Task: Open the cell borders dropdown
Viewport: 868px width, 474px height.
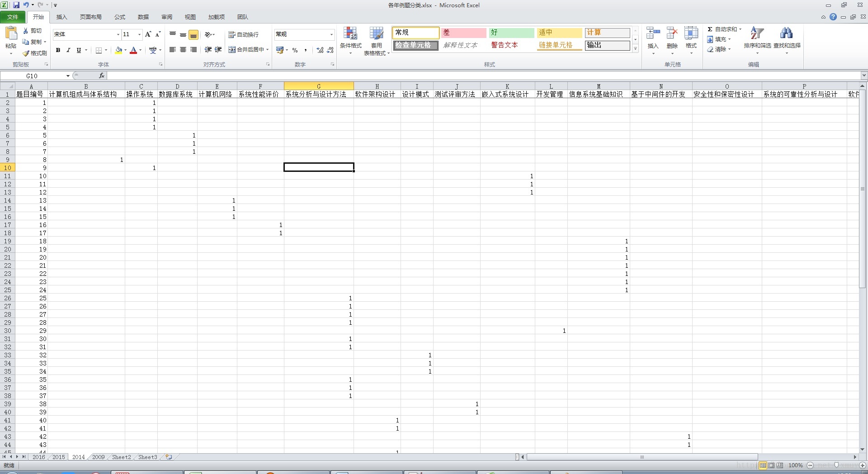Action: click(x=106, y=50)
